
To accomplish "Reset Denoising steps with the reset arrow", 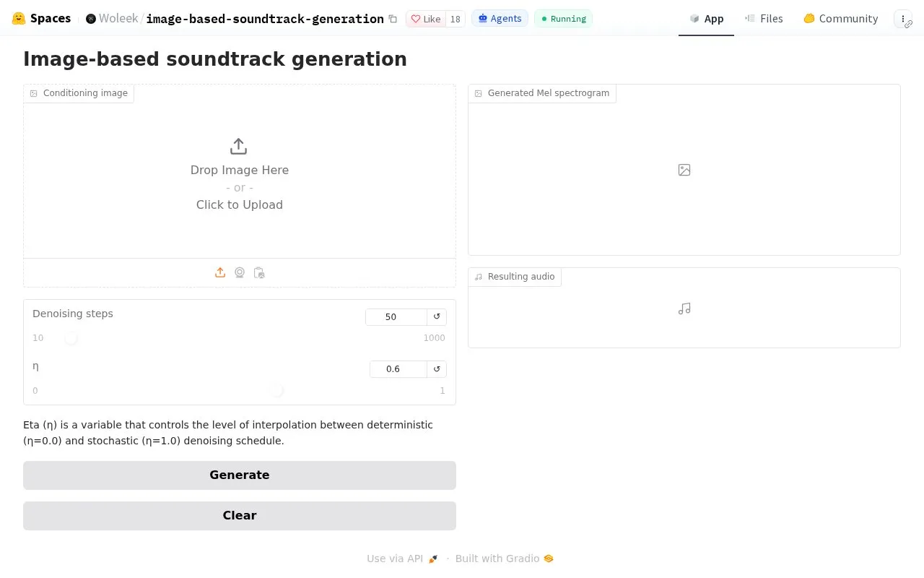I will click(437, 316).
